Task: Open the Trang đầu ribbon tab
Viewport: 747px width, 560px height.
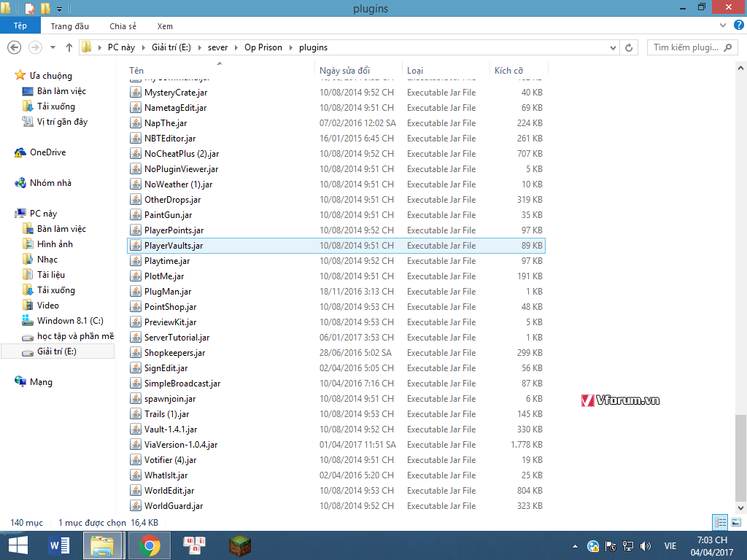Action: pos(69,26)
